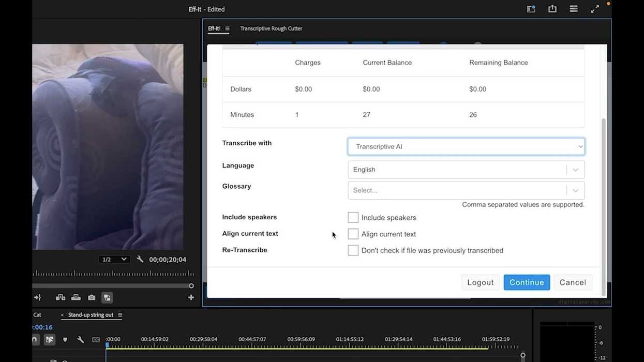Click the timeline blue playhead marker
Screen dimensions: 644x362
pos(107,345)
